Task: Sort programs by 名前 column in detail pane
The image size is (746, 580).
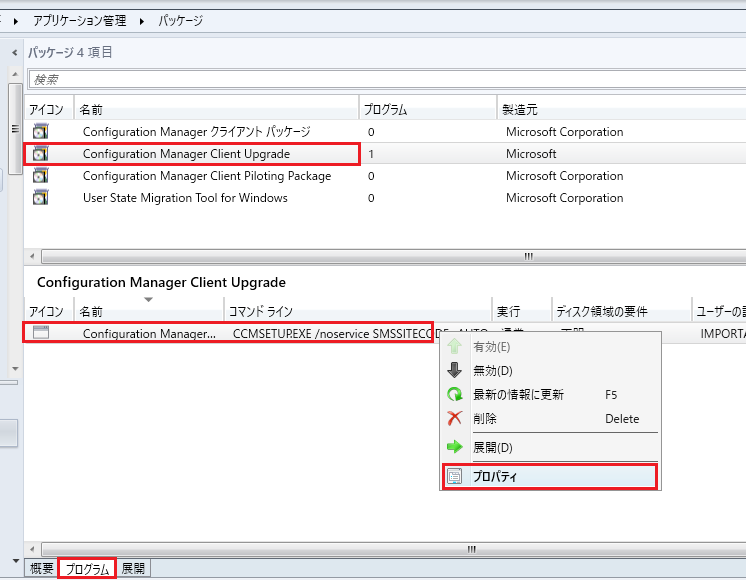Action: click(148, 311)
